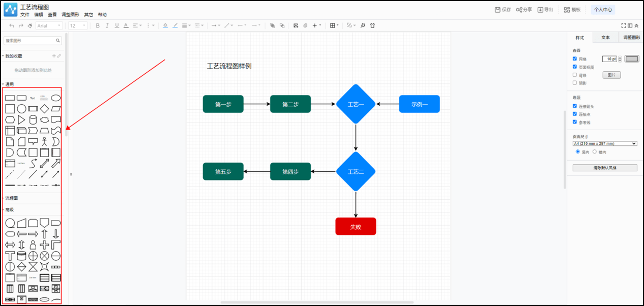The image size is (644, 306).
Task: Click the search magnifier in shape search
Action: coord(58,40)
